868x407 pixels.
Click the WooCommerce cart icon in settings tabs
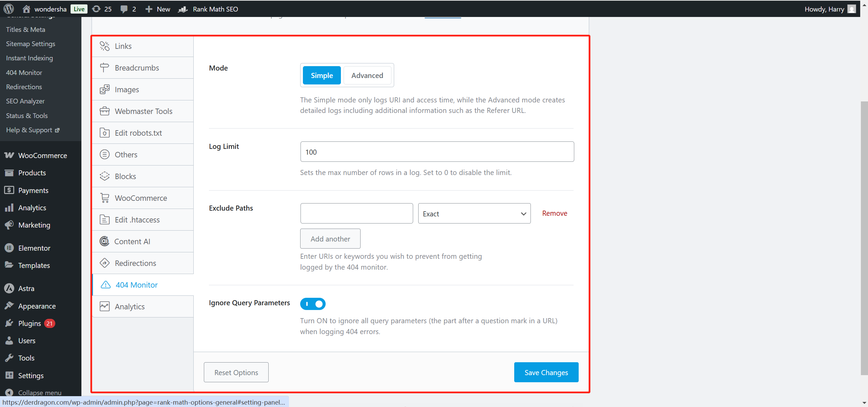(104, 198)
